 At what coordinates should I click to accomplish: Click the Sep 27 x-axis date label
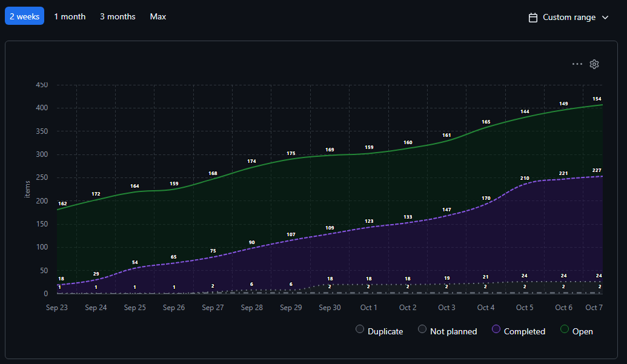tap(213, 308)
